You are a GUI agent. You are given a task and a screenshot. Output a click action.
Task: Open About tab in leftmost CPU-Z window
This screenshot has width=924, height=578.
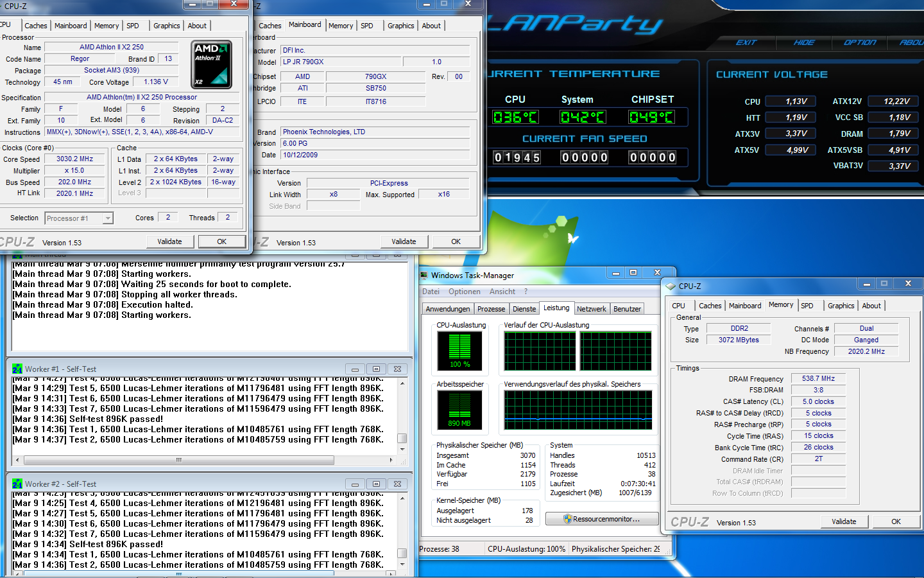tap(197, 26)
